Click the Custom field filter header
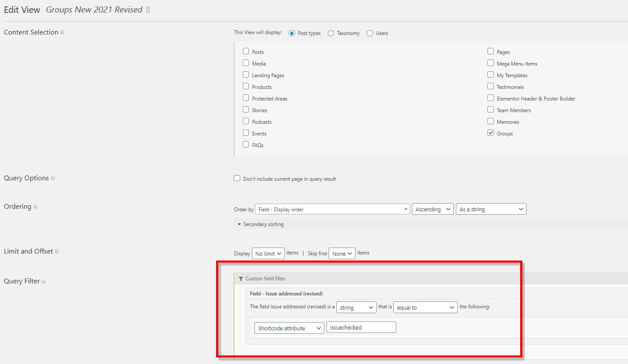 point(431,279)
